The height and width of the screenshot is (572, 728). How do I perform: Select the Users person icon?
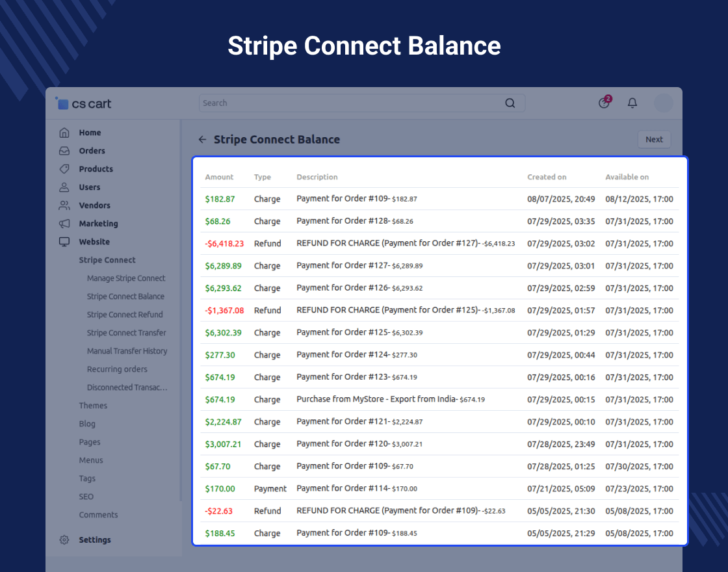[64, 187]
